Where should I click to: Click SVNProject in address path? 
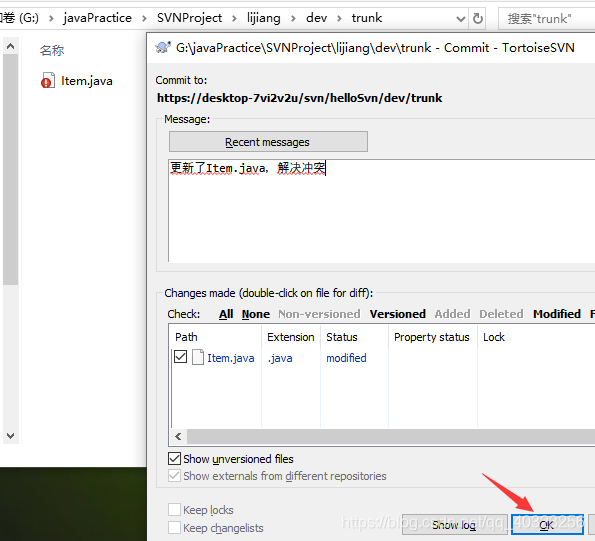coord(189,18)
